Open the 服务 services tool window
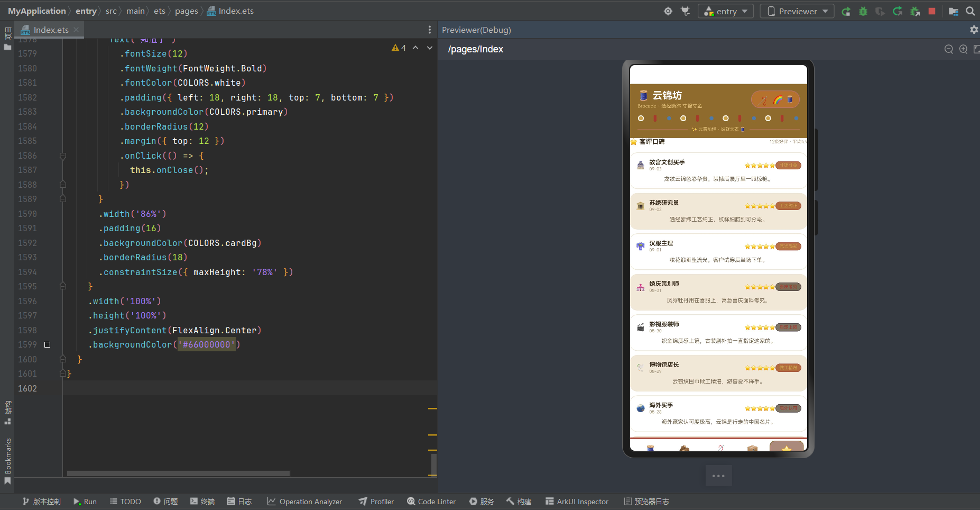 tap(482, 502)
